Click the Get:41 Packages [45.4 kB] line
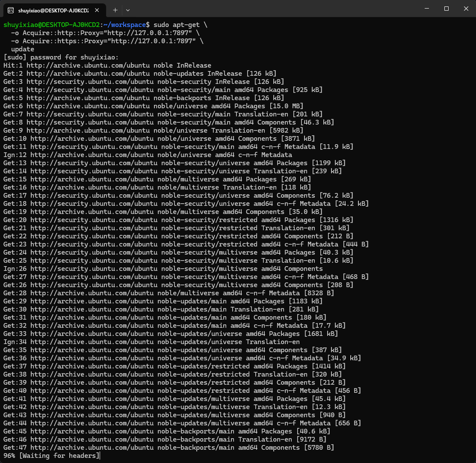 [174, 399]
